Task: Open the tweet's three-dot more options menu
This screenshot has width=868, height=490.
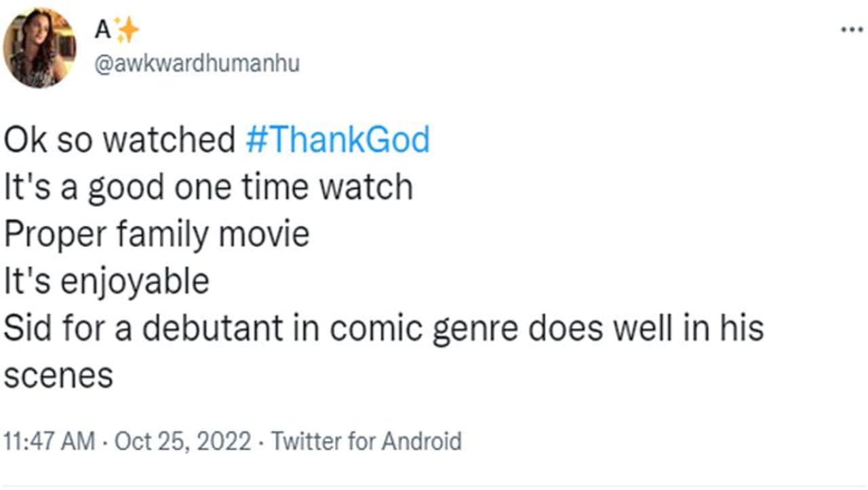Action: point(851,30)
